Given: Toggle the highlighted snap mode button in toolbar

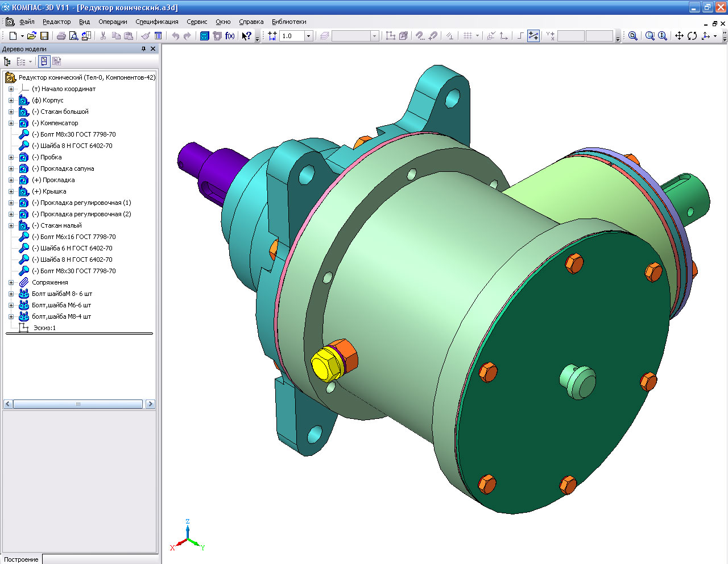Looking at the screenshot, I should tap(533, 36).
